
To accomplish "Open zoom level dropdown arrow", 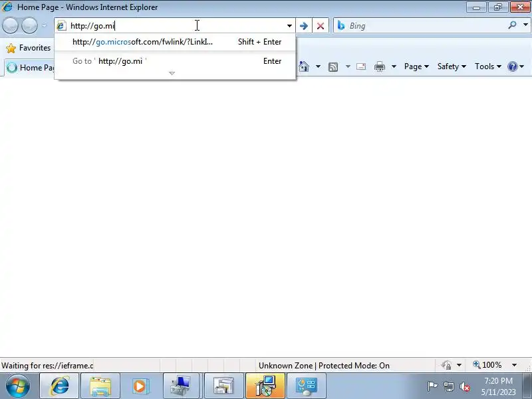I will (x=514, y=365).
